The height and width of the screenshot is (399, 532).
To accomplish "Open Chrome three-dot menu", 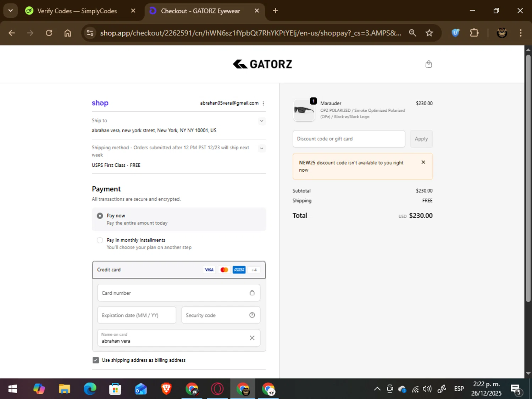I will [x=520, y=33].
